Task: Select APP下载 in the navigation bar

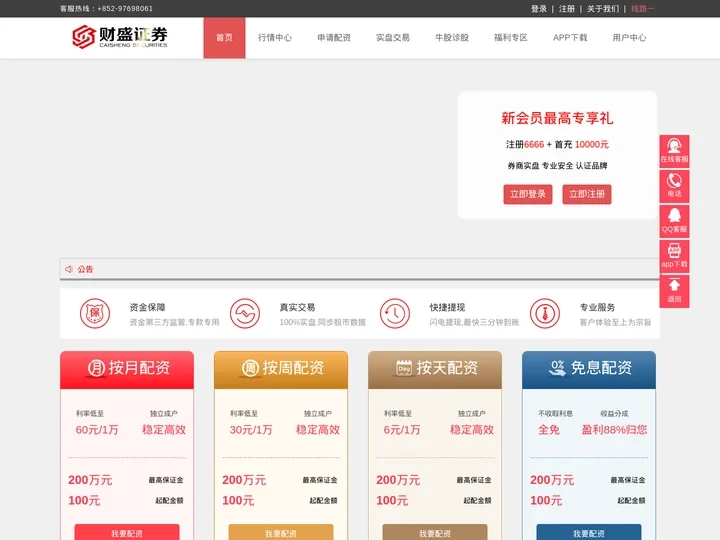Action: pos(570,38)
